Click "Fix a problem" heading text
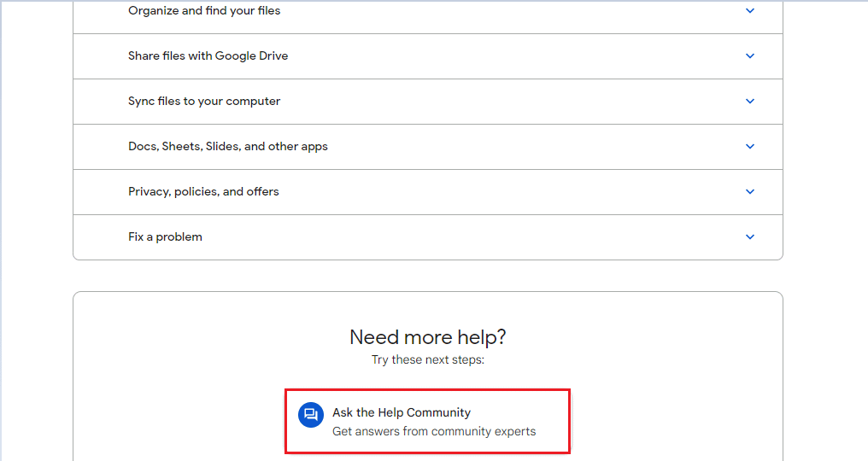Viewport: 868px width, 461px height. [x=165, y=236]
